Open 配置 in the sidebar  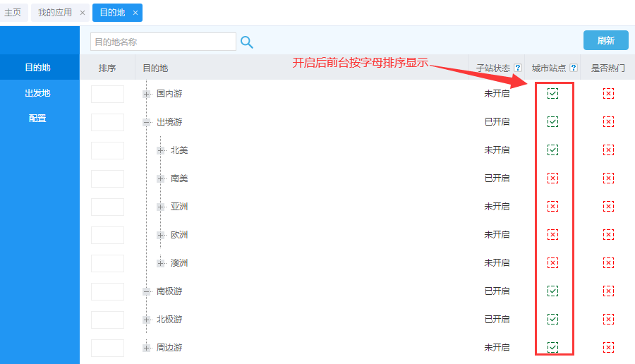[x=37, y=119]
